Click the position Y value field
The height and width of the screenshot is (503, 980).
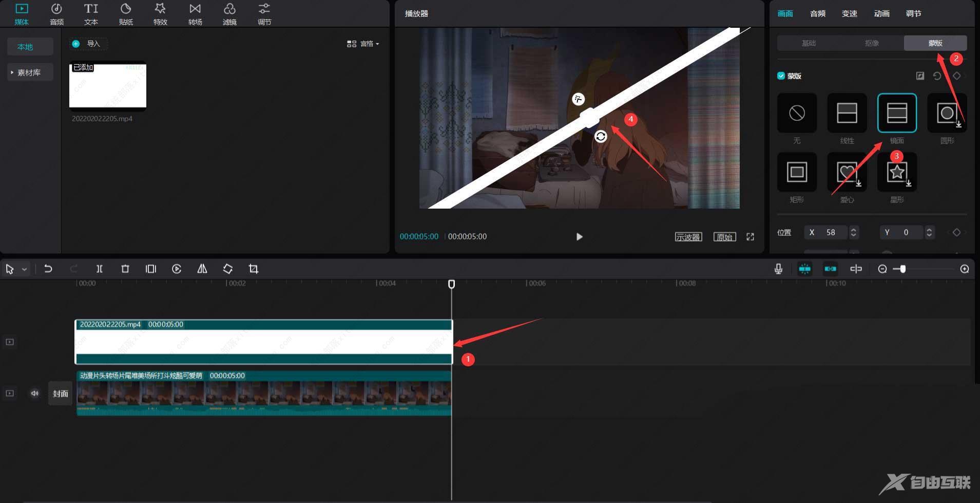(x=902, y=233)
